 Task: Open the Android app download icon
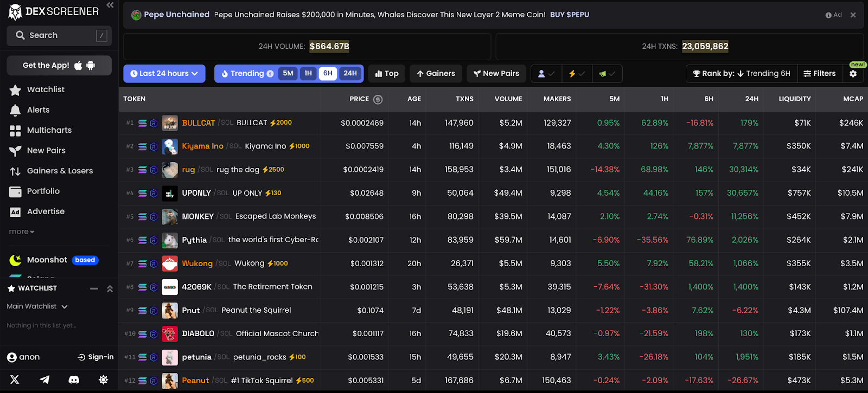(x=91, y=65)
